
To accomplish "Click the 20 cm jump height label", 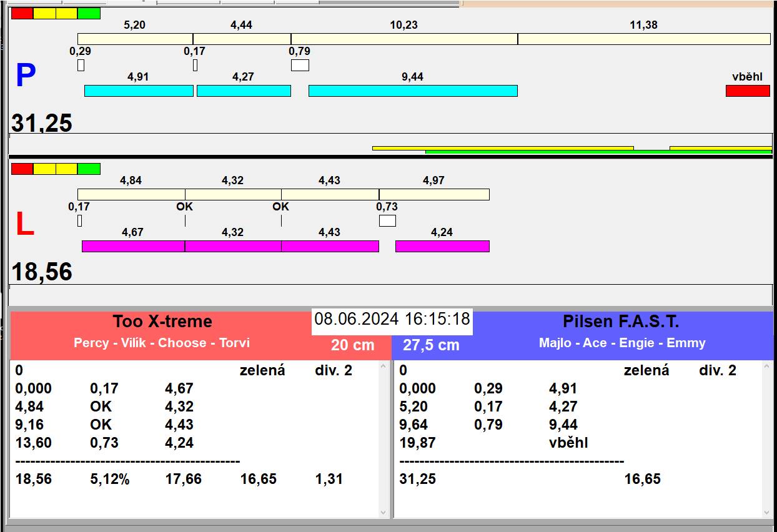I will coord(352,345).
